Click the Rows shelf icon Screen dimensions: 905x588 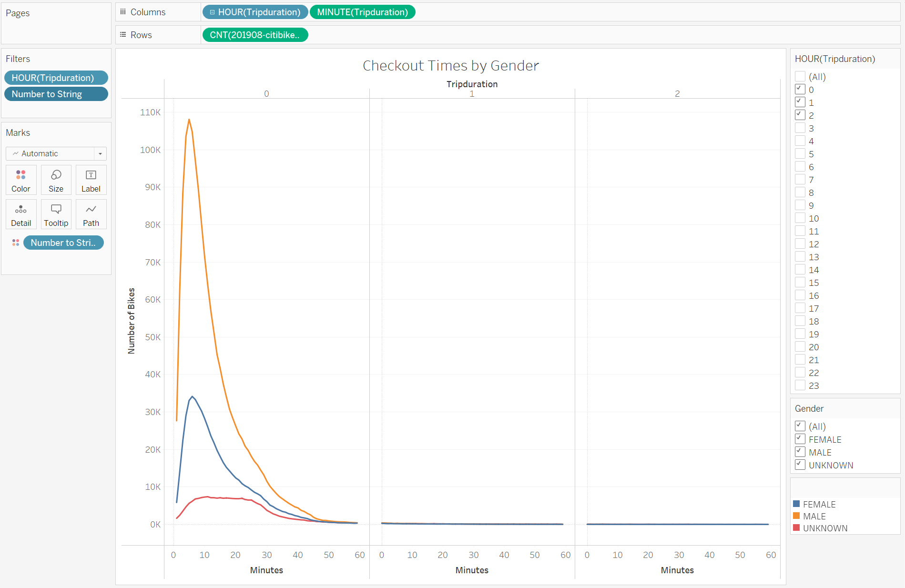123,35
